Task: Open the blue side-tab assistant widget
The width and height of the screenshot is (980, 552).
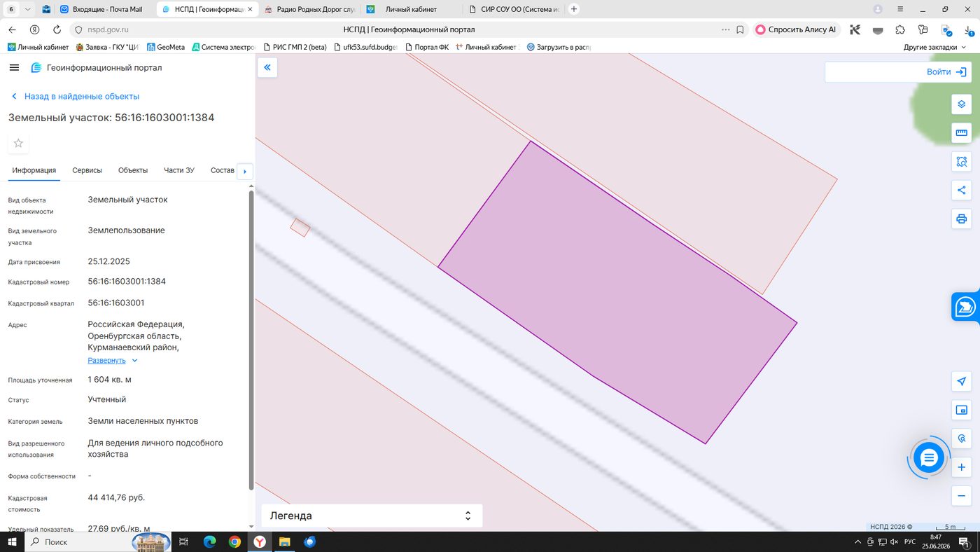Action: pyautogui.click(x=966, y=307)
